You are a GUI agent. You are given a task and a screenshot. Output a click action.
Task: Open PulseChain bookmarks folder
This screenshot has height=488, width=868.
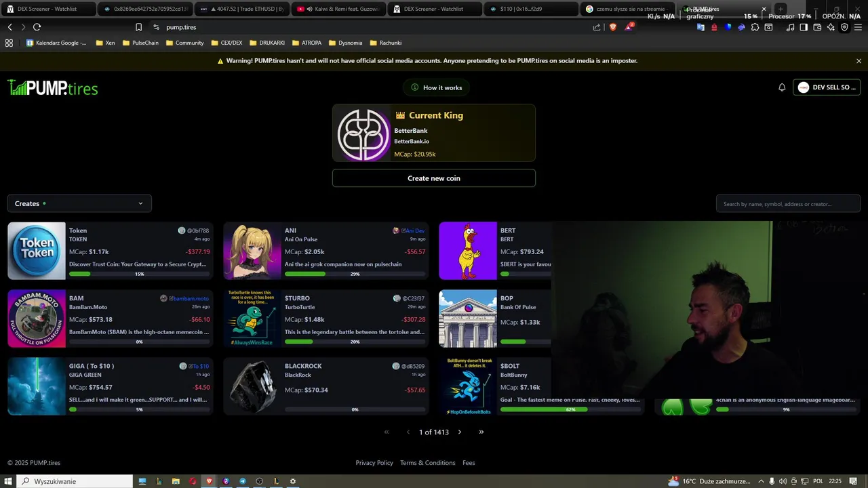(140, 43)
